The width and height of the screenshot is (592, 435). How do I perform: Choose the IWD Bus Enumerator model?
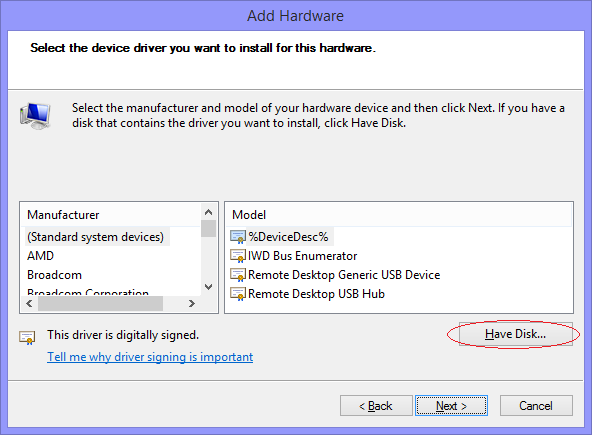click(302, 256)
